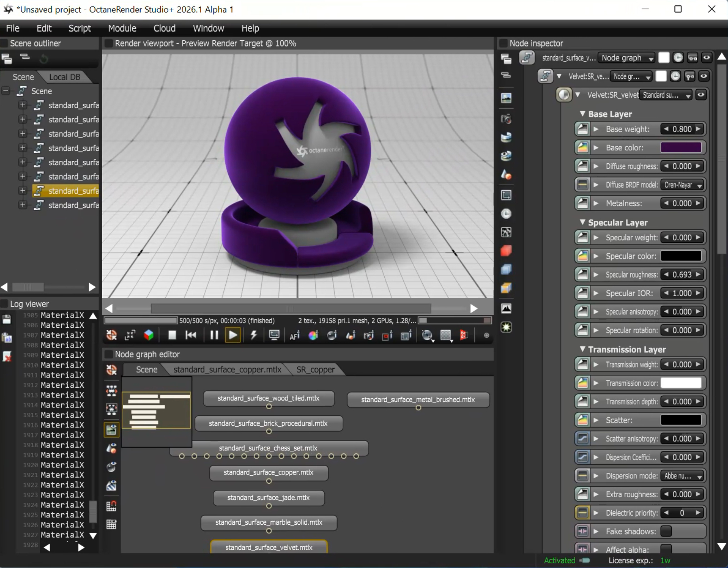This screenshot has width=728, height=568.
Task: Click the highlighted play render button
Action: (x=233, y=335)
